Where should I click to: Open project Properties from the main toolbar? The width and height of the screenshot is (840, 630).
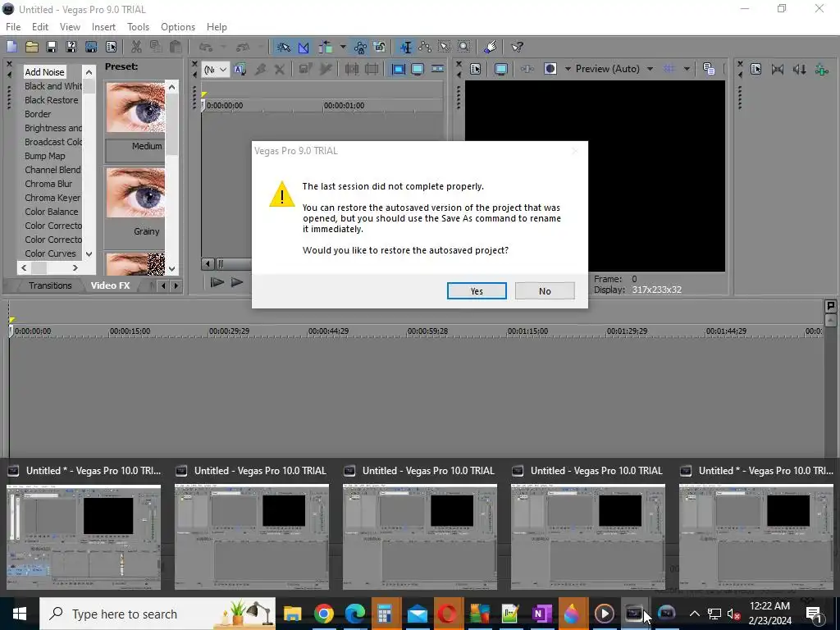point(111,47)
